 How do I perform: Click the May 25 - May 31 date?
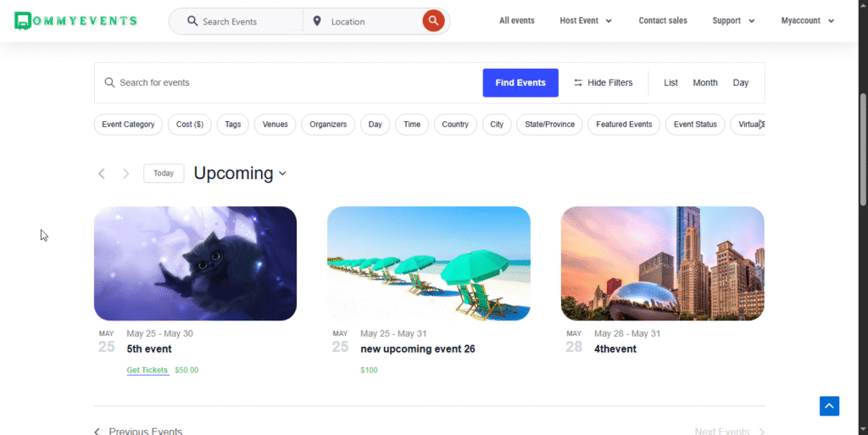(393, 334)
